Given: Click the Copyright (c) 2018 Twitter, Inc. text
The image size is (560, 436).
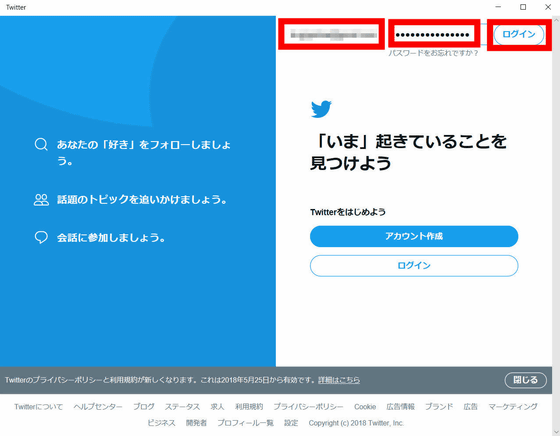Looking at the screenshot, I should (x=356, y=423).
